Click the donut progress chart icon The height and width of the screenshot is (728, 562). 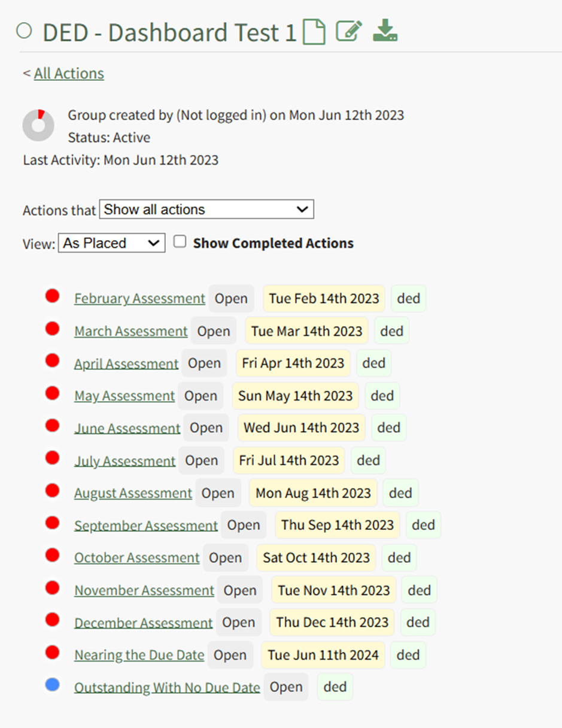pos(38,125)
